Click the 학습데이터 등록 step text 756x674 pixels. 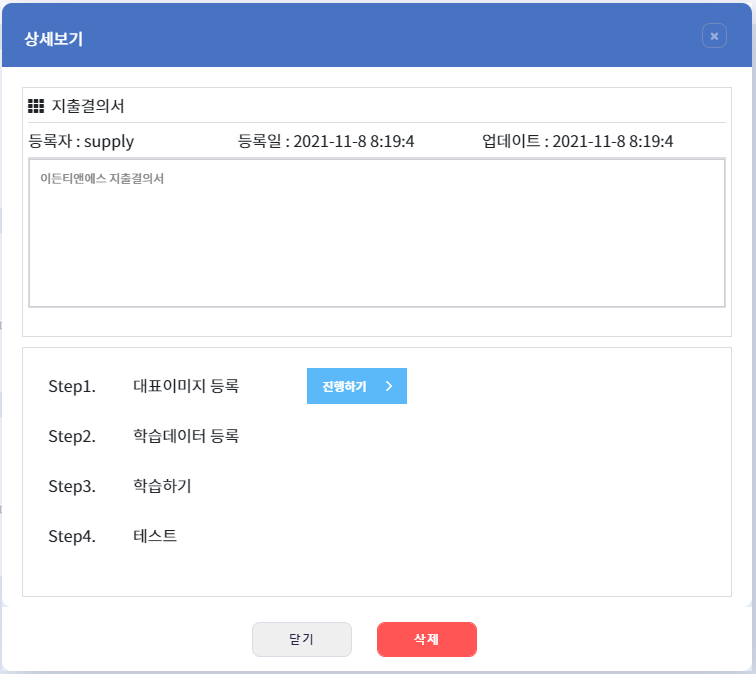(186, 436)
